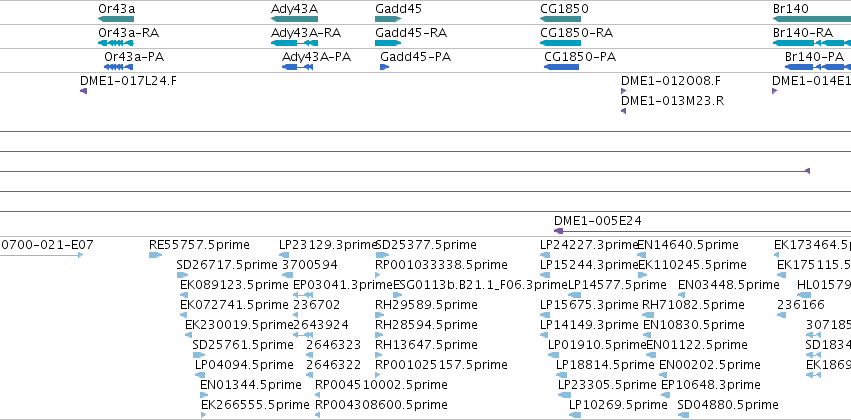Select the 2643924 feature
This screenshot has width=851, height=420.
[303, 335]
